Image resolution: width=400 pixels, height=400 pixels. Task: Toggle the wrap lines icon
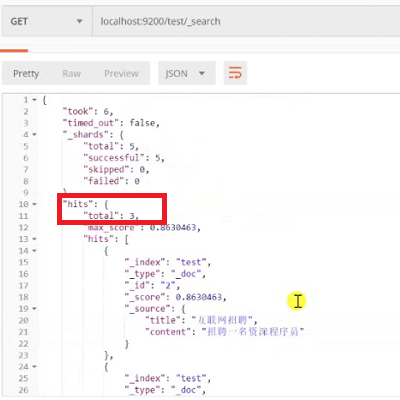pyautogui.click(x=235, y=73)
